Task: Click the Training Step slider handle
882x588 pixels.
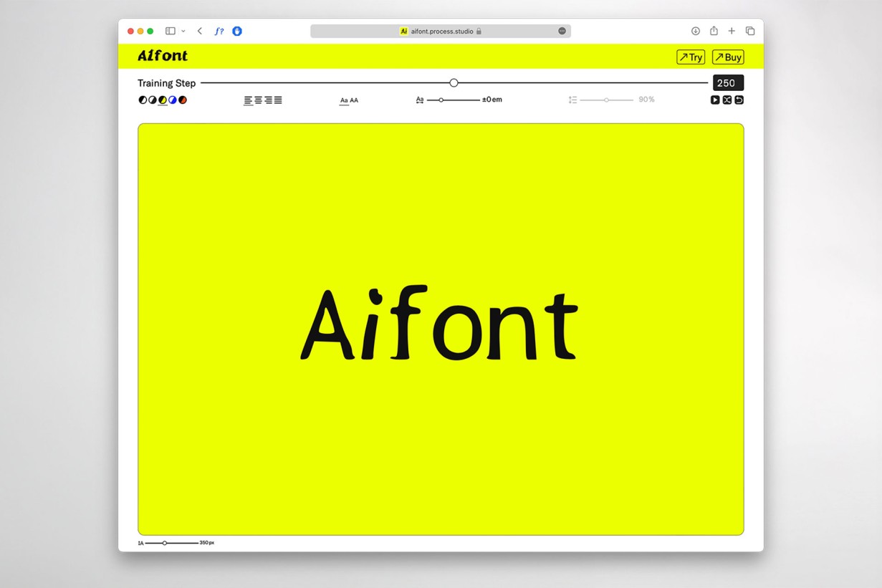Action: click(x=454, y=83)
